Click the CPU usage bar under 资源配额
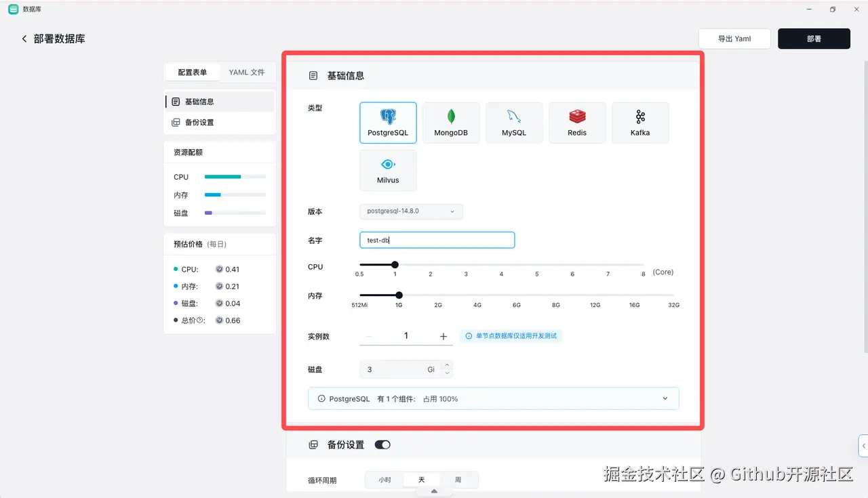 pyautogui.click(x=235, y=177)
